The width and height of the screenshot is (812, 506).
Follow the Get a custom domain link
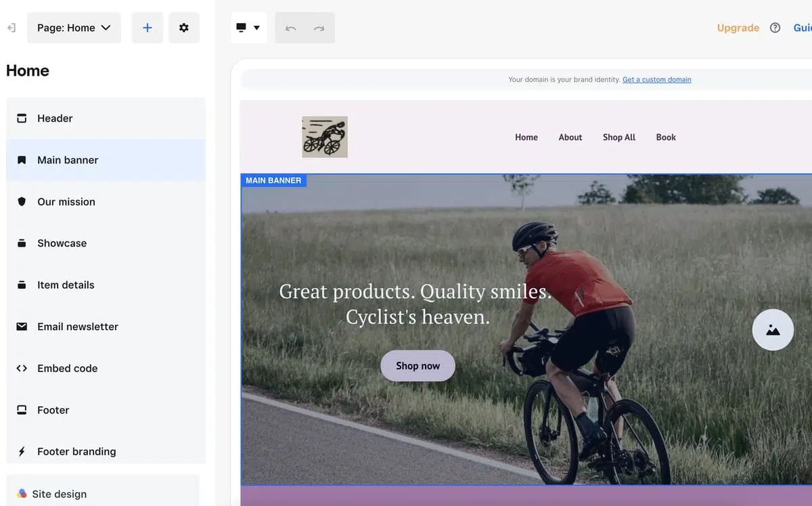pos(656,80)
